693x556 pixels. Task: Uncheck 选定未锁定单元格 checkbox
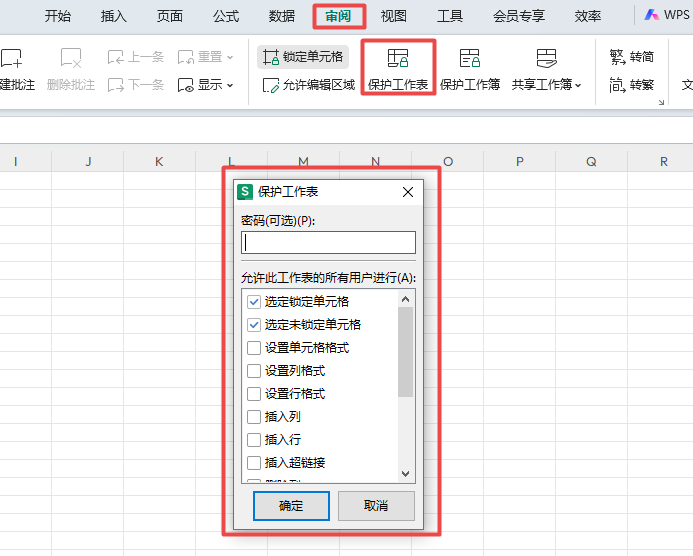click(254, 325)
